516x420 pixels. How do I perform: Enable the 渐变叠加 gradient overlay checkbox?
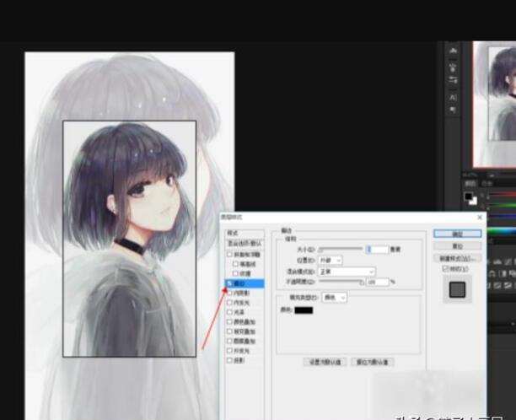pos(229,331)
